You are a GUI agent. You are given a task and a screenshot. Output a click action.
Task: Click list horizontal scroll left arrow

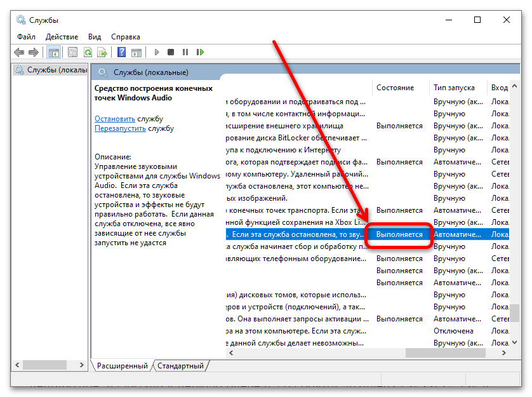point(231,353)
